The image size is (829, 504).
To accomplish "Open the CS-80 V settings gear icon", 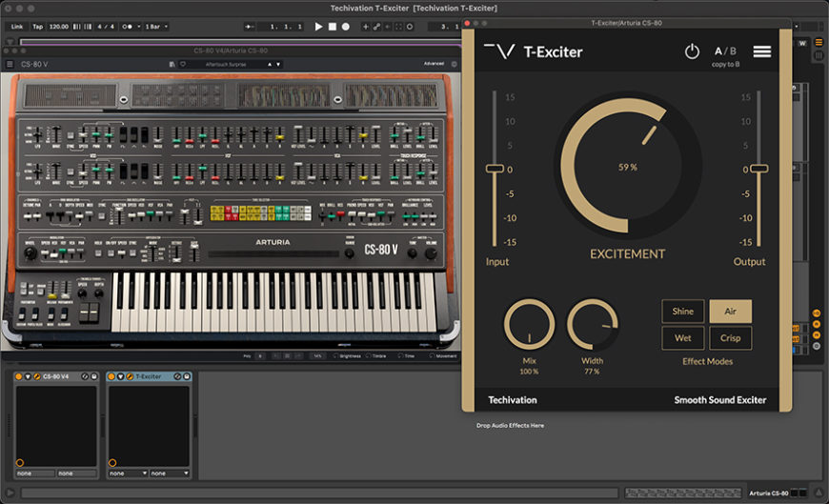I will click(x=454, y=64).
